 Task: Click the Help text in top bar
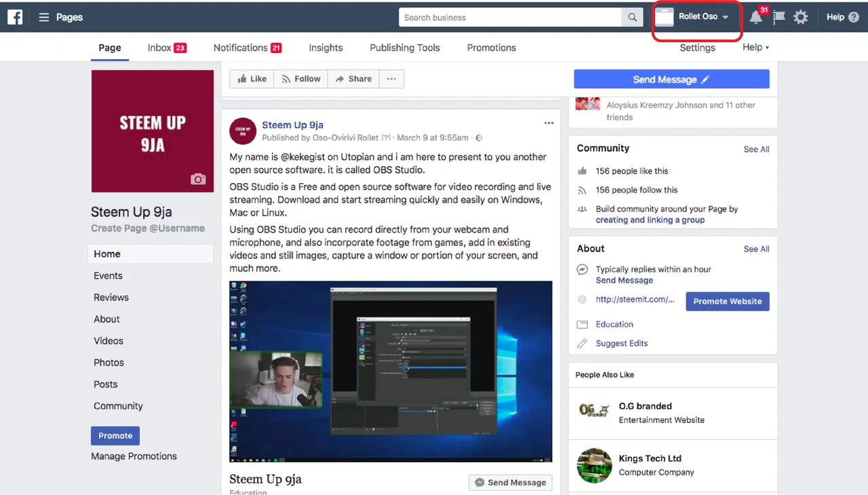[835, 18]
